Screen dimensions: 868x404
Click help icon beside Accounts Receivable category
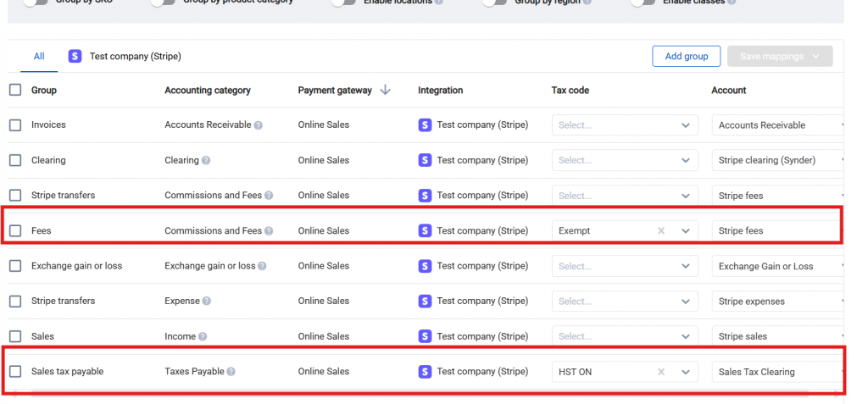click(x=259, y=125)
